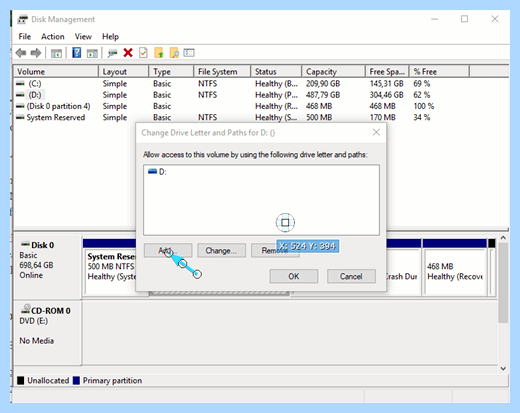Click Cancel in the drive letter dialog
520x413 pixels.
[x=351, y=276]
